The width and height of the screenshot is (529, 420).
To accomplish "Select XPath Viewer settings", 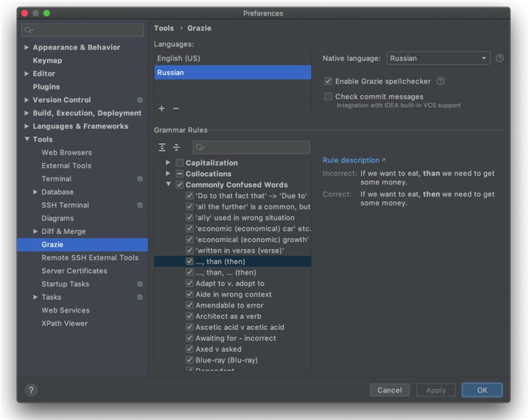I will click(65, 323).
